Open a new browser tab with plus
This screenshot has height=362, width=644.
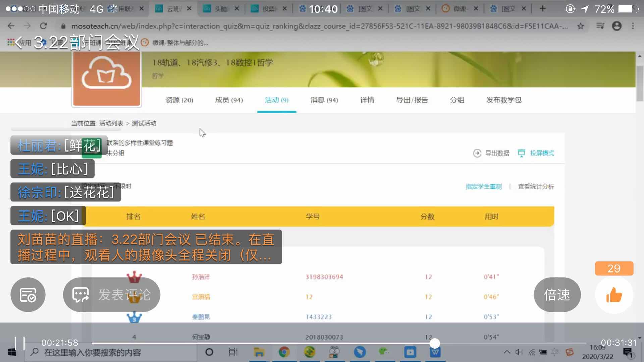coord(543,9)
